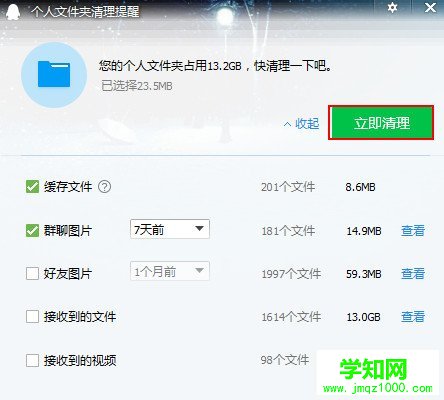Click the 181个文件 count
Image resolution: width=444 pixels, height=400 pixels.
pyautogui.click(x=288, y=231)
